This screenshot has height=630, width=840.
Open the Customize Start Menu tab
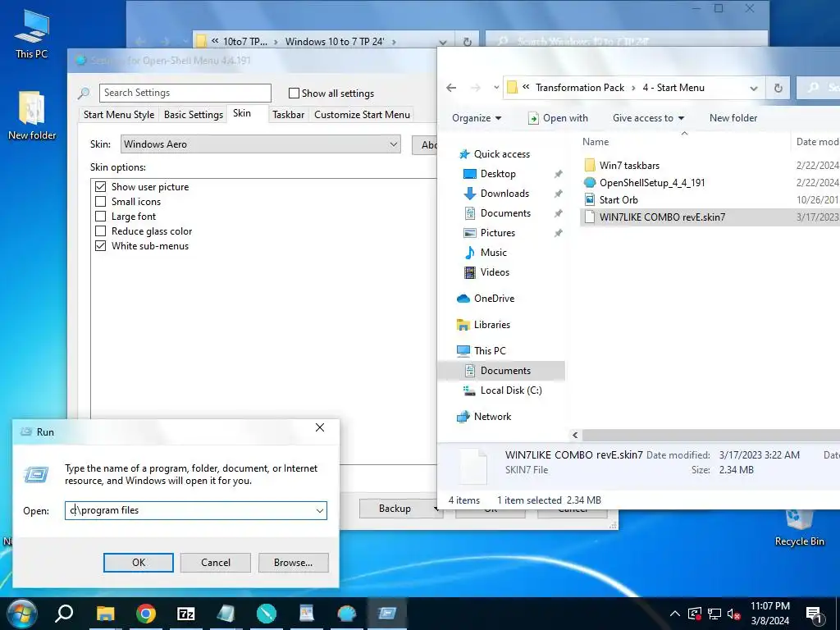click(x=362, y=115)
